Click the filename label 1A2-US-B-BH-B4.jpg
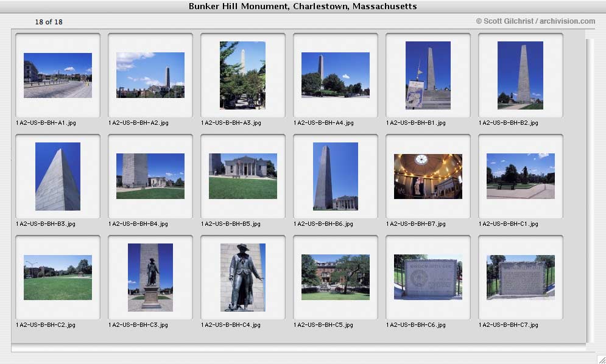Image resolution: width=606 pixels, height=364 pixels. point(138,224)
